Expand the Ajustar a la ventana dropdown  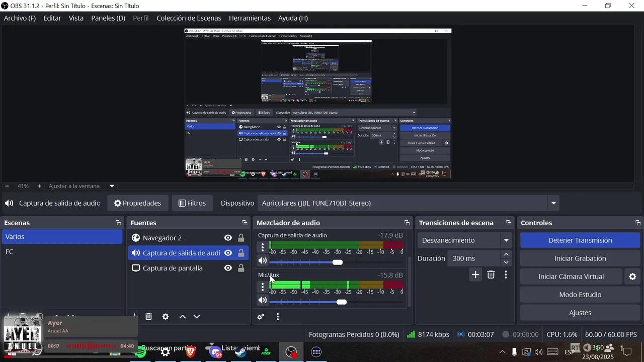112,186
